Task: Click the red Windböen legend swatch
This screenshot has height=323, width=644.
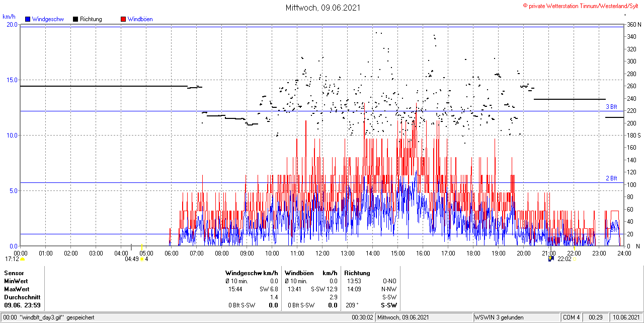Action: [x=123, y=19]
